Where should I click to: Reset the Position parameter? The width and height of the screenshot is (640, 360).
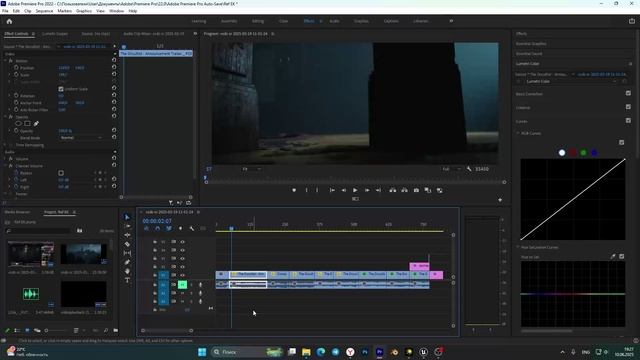click(x=114, y=68)
